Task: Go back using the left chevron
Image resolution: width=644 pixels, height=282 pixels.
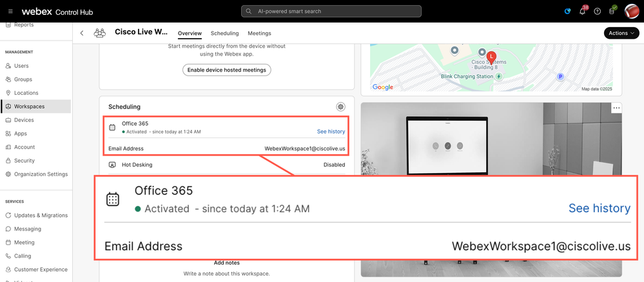Action: click(82, 34)
